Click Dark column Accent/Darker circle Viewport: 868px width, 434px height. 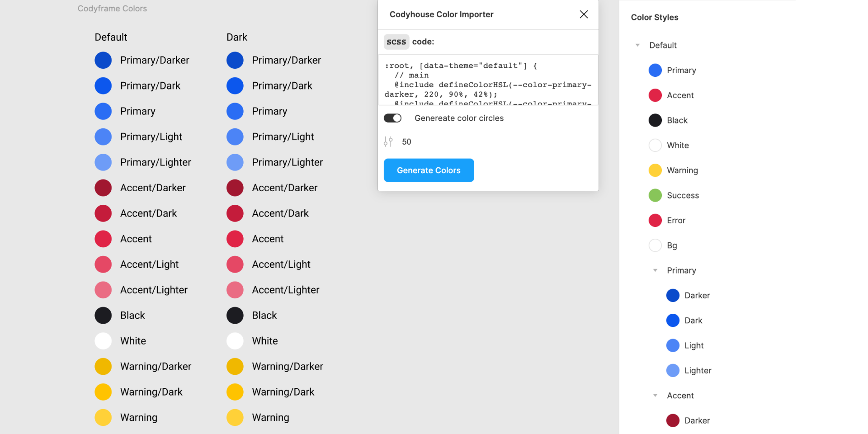click(235, 188)
